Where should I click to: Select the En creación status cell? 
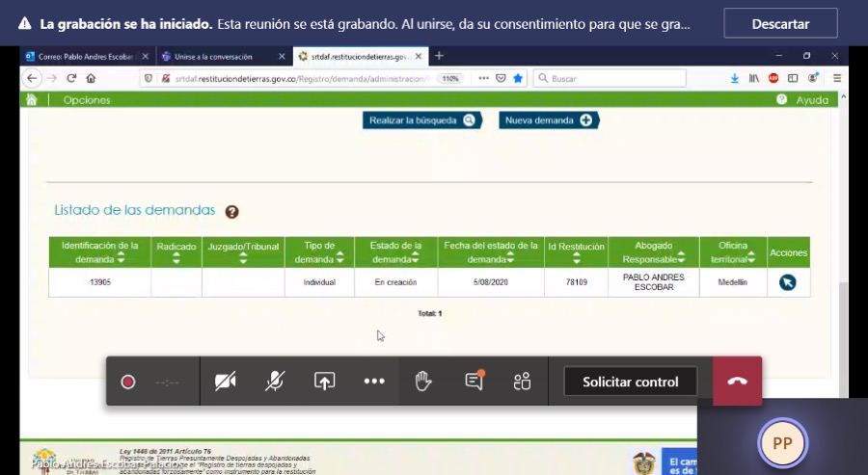pos(395,282)
